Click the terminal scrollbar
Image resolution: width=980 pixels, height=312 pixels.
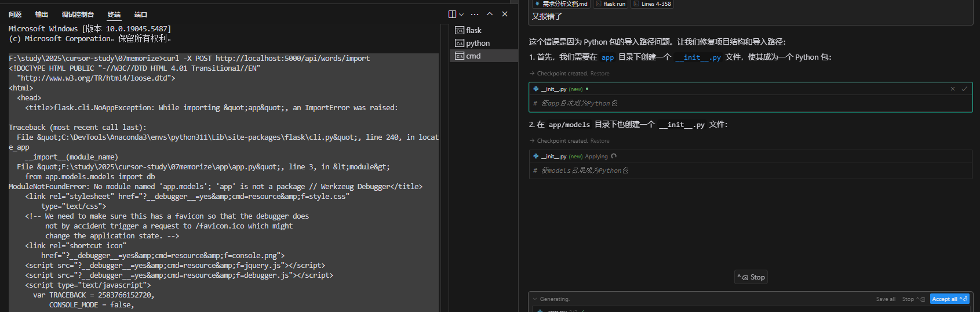[x=445, y=168]
